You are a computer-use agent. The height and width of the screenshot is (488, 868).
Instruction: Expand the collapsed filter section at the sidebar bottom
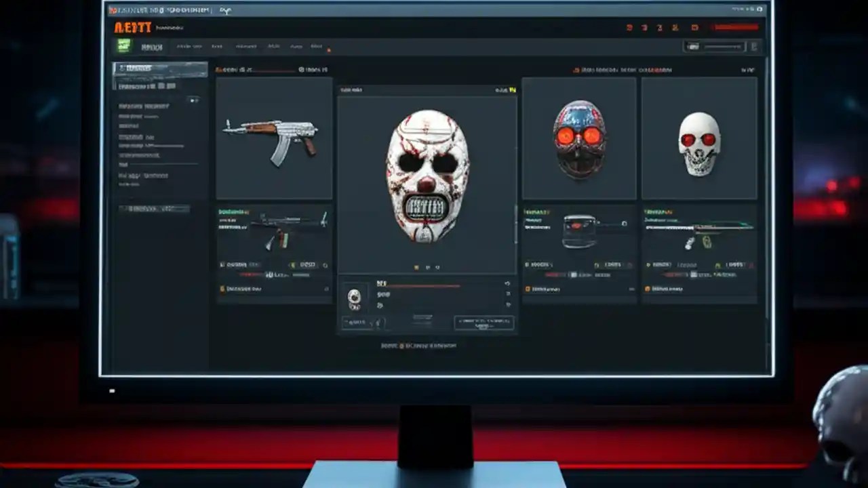(x=153, y=208)
